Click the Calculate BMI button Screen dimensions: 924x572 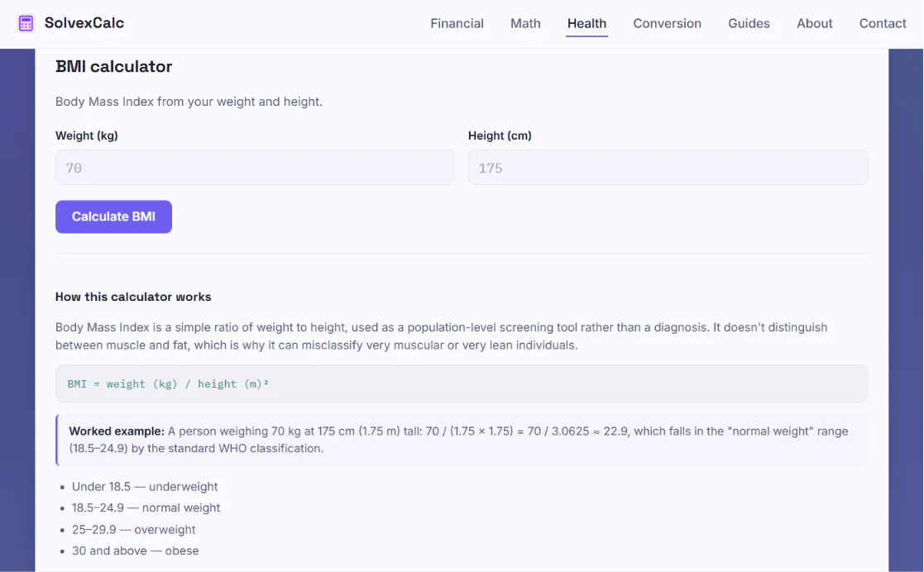click(x=113, y=217)
